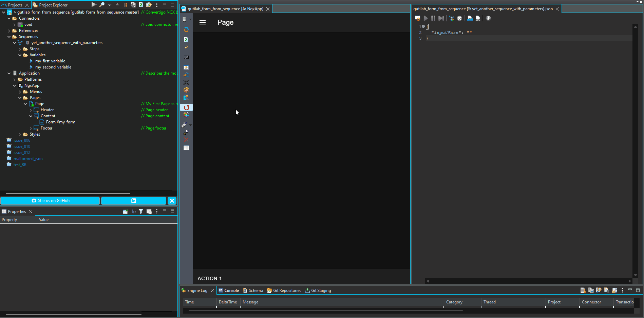
Task: Collapse the Variables folder
Action: pyautogui.click(x=20, y=55)
